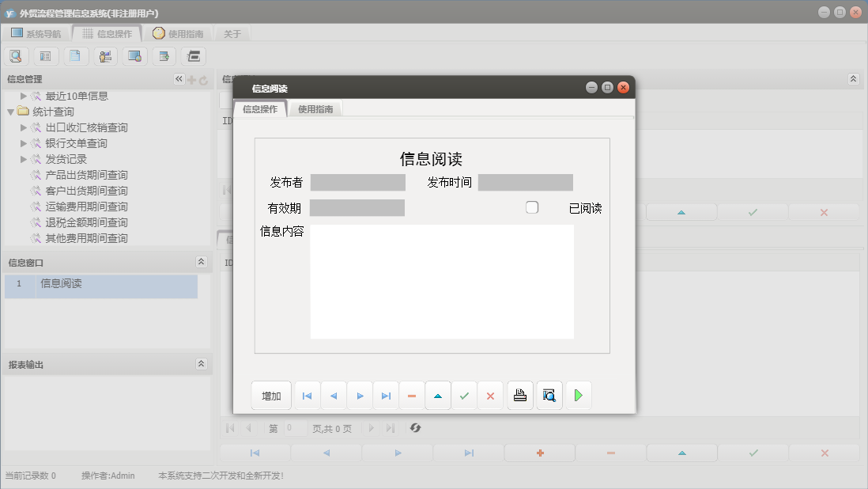This screenshot has width=868, height=489.
Task: Switch to the 使用指南 tab in the dialog
Action: (x=315, y=108)
